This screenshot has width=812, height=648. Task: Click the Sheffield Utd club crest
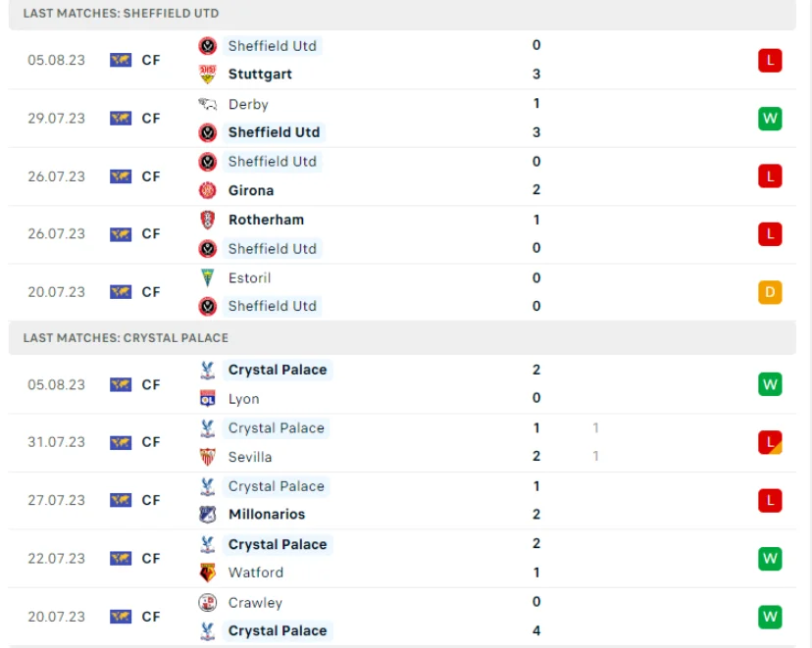point(209,45)
